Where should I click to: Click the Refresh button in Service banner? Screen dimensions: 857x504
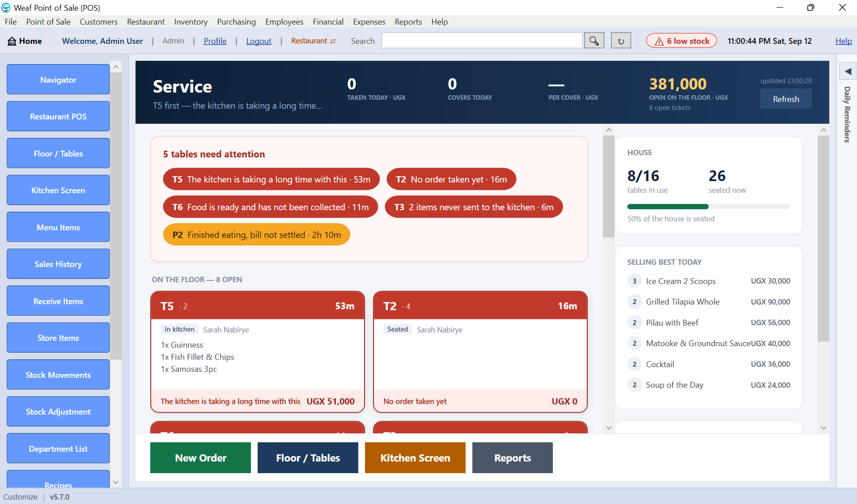(786, 99)
